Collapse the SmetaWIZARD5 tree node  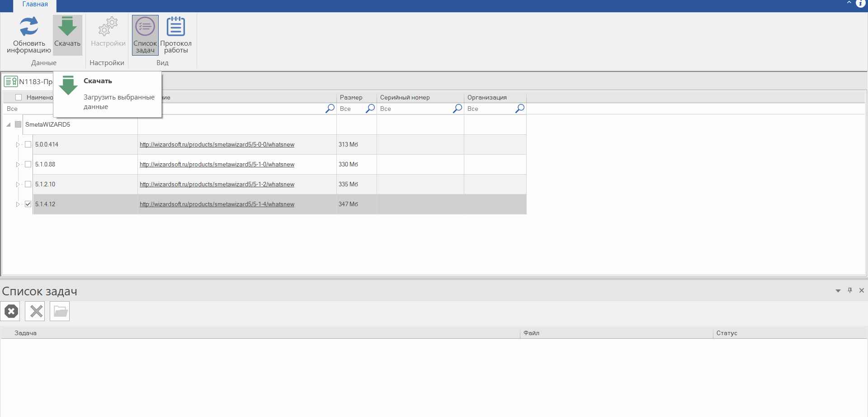click(x=9, y=124)
